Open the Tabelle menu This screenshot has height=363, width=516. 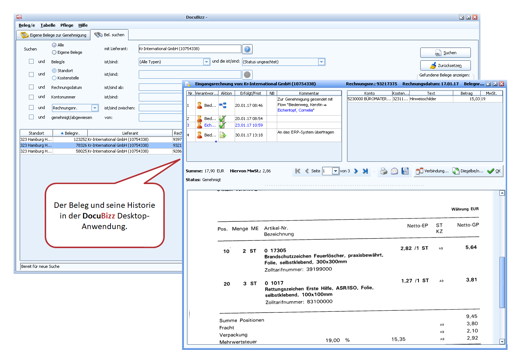coord(48,25)
